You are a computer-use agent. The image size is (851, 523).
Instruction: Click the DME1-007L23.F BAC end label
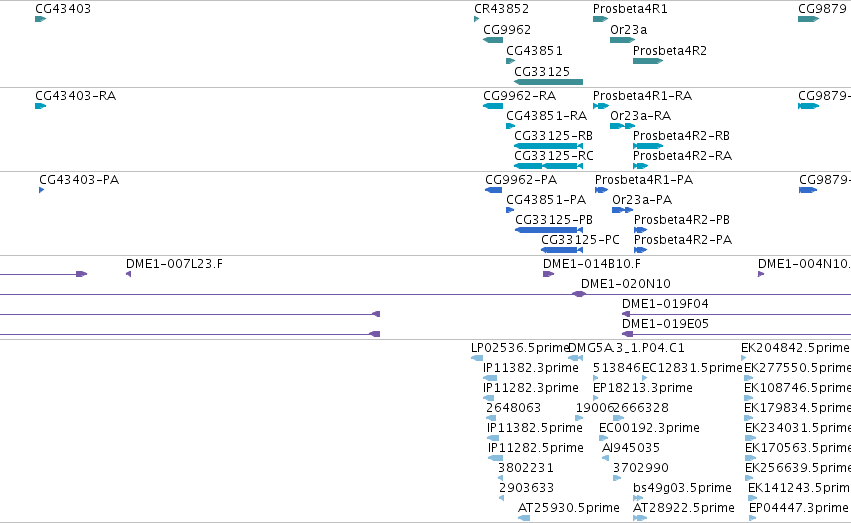coord(174,264)
